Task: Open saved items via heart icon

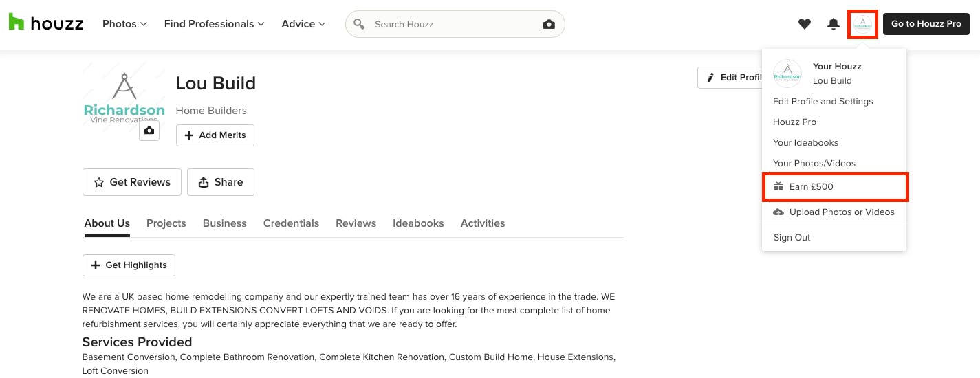Action: click(804, 24)
